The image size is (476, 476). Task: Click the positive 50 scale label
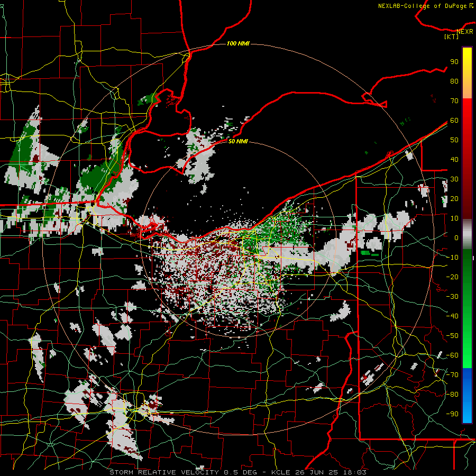click(454, 140)
